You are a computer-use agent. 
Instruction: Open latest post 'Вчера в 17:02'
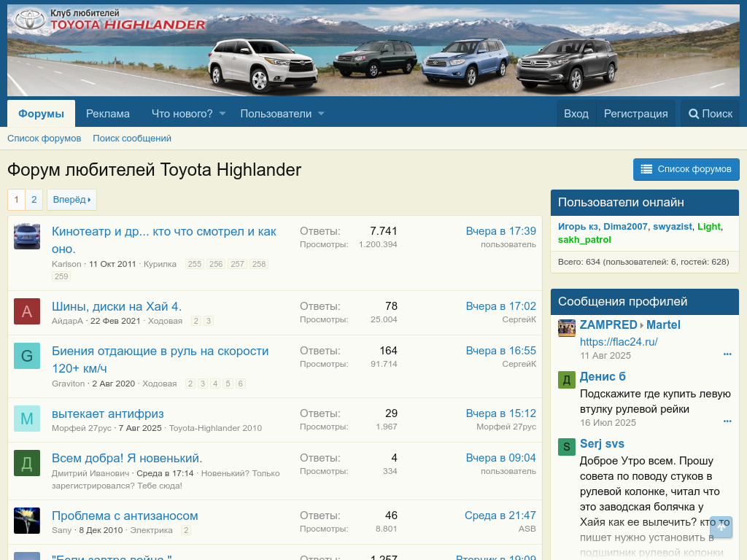tap(500, 306)
